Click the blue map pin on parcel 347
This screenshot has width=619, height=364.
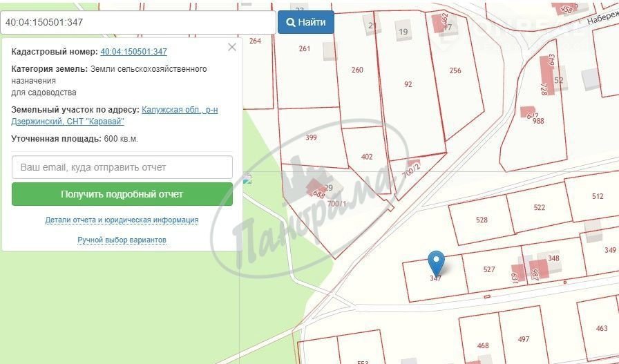(436, 262)
